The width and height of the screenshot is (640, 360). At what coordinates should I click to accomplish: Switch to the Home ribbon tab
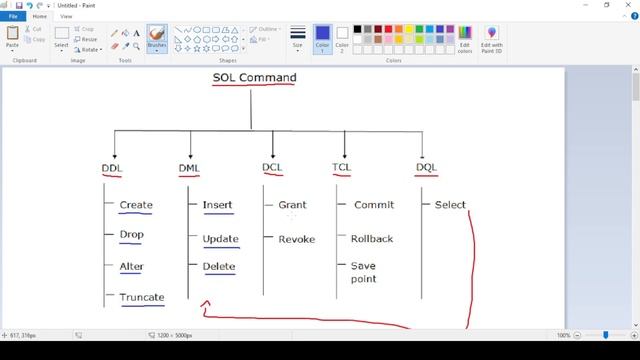click(x=40, y=16)
